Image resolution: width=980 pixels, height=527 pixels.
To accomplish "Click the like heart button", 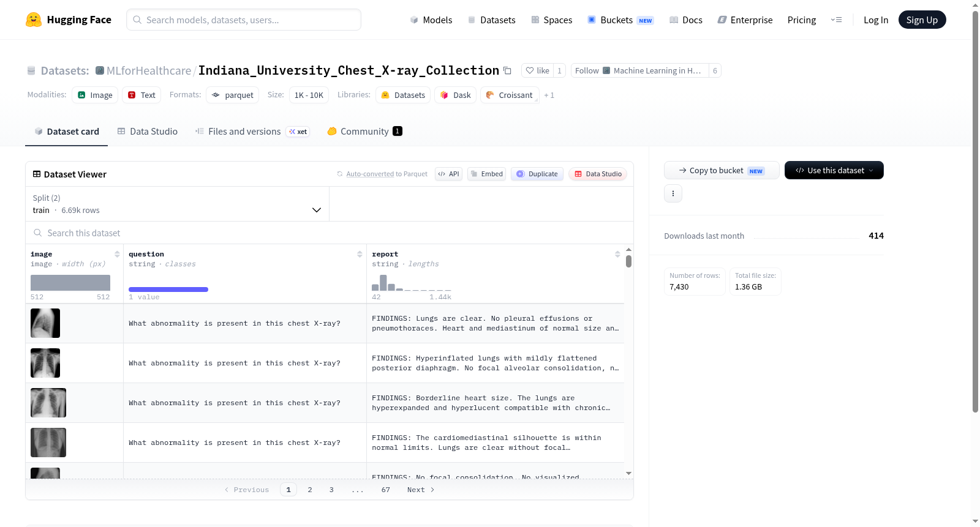I will 537,70.
